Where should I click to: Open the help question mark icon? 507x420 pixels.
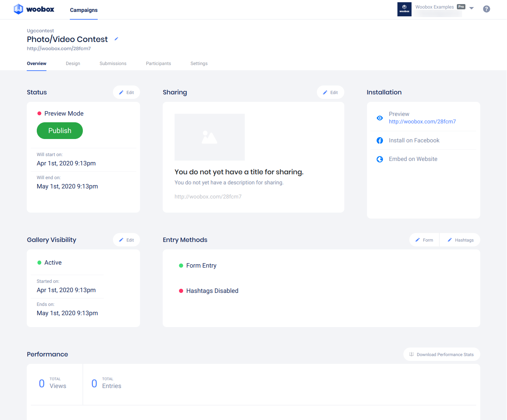coord(486,9)
